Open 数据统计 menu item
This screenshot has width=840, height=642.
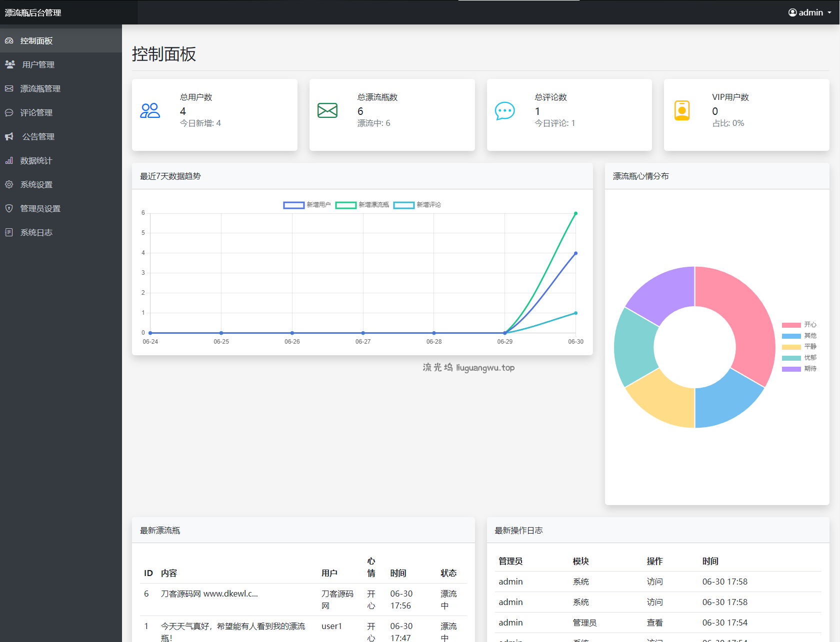(x=36, y=160)
